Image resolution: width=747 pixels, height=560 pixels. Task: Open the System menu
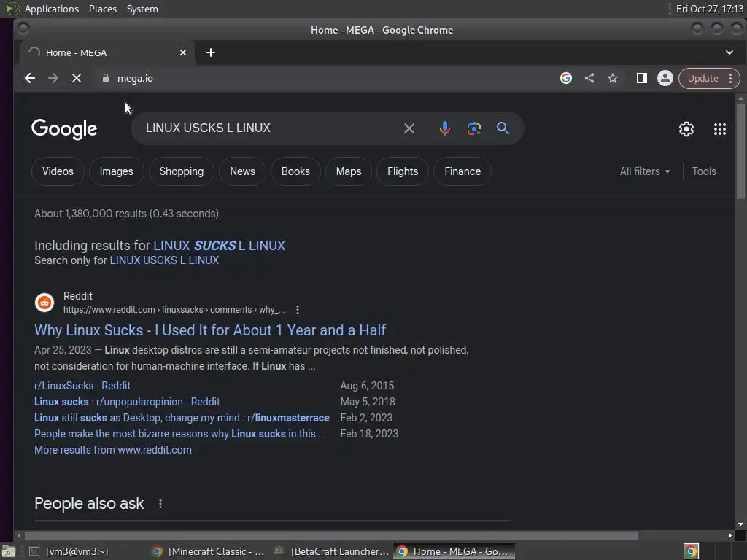pyautogui.click(x=142, y=9)
